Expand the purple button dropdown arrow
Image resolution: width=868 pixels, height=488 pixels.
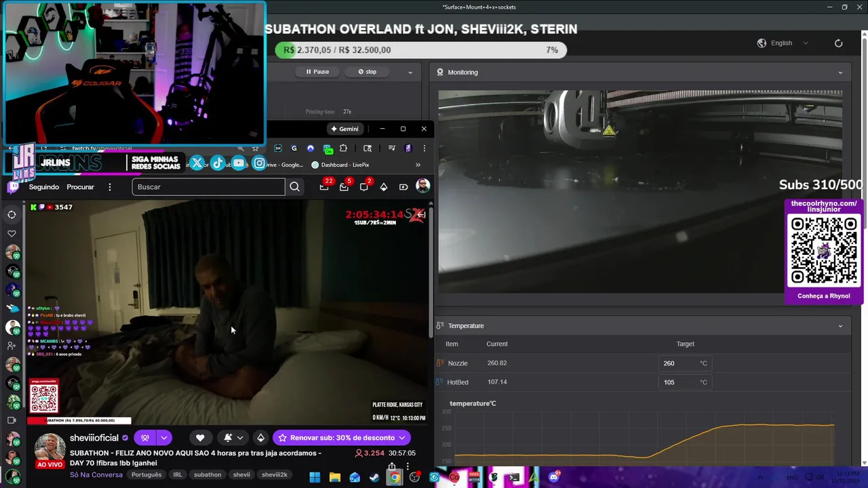[x=164, y=438]
